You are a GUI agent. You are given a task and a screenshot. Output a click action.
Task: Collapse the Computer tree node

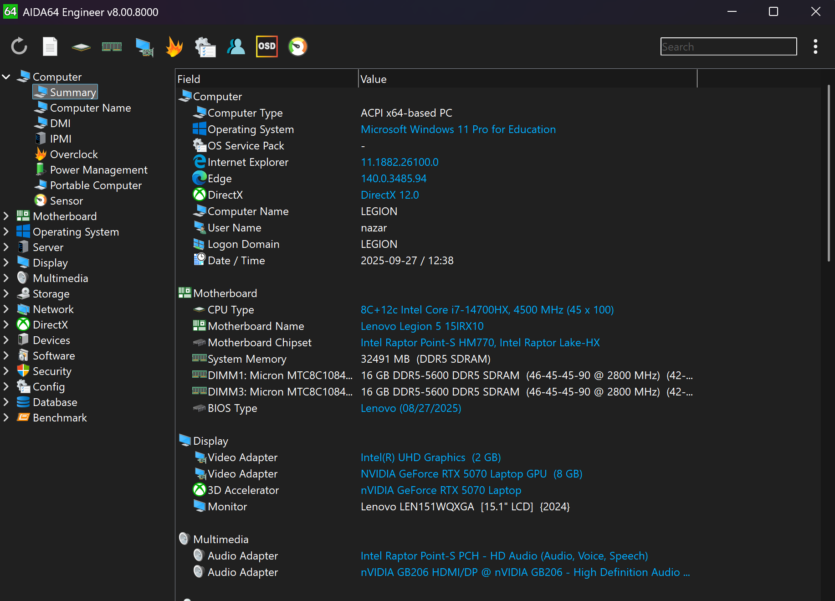coord(6,77)
